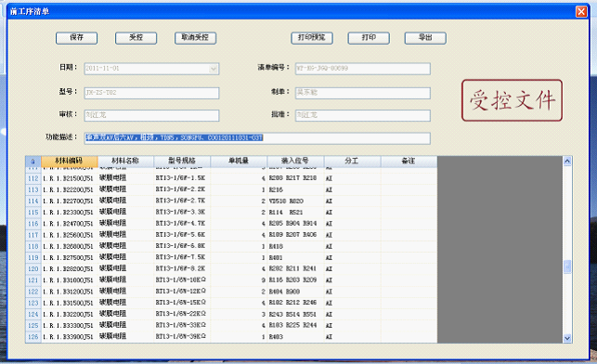
Task: Click the 受控 button
Action: point(136,38)
